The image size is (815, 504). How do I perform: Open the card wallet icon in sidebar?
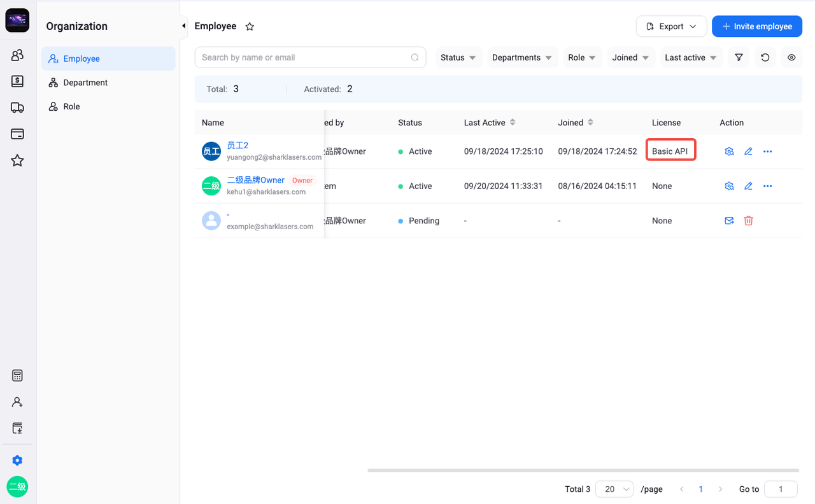[x=17, y=134]
